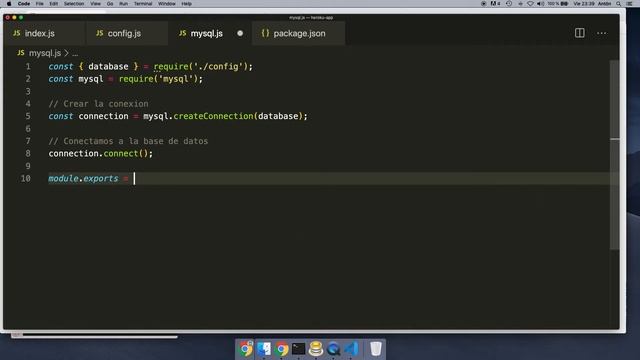Expand the breadcrumb ellipsis after mysql.js
Viewport: 640px width, 360px height.
(x=75, y=53)
